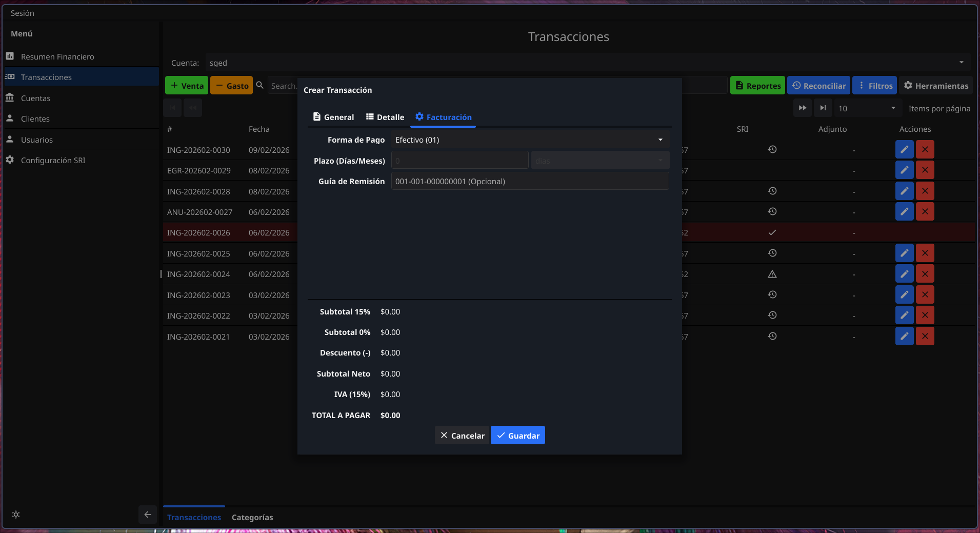Collapse the sidebar with the left arrow
The height and width of the screenshot is (533, 980).
click(148, 515)
